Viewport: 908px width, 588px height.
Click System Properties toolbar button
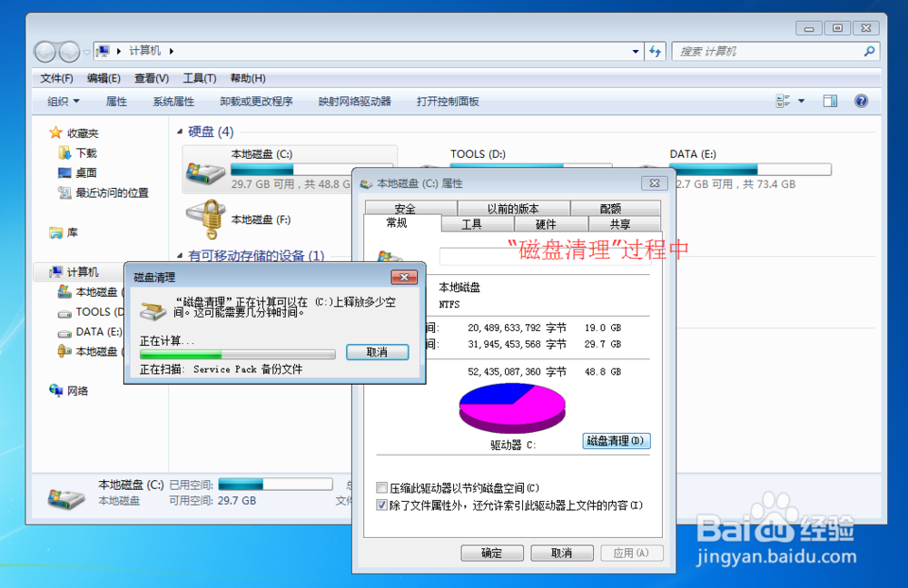click(173, 102)
